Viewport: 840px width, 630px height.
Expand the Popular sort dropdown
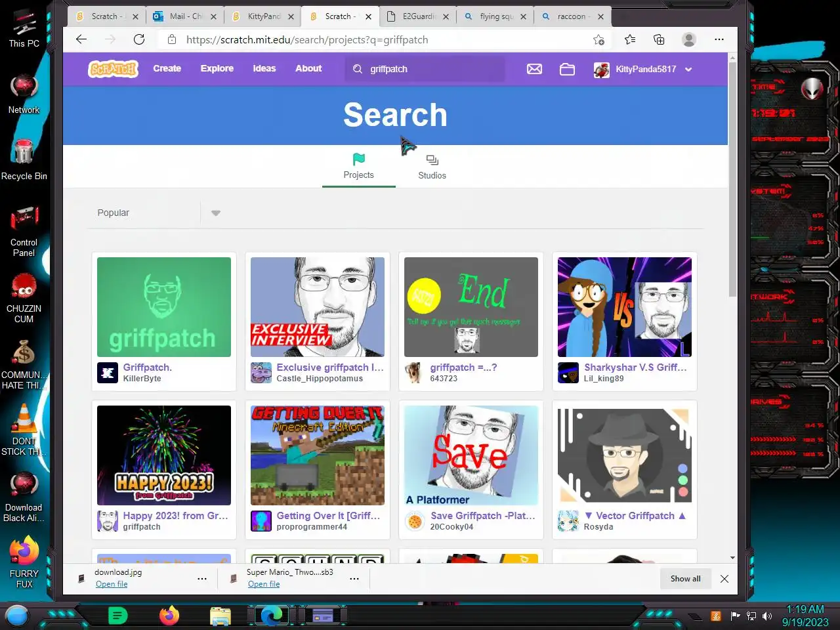coord(216,213)
